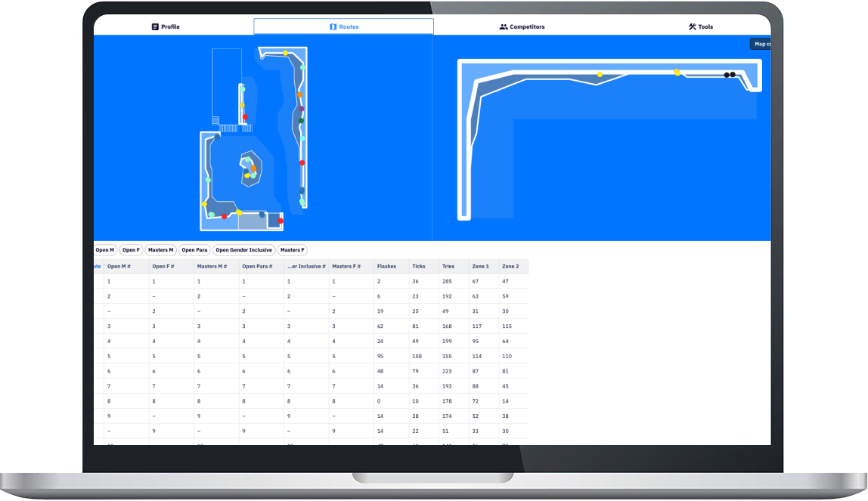Viewport: 868px width, 501px height.
Task: Toggle the Open Para filter chip
Action: coord(194,250)
